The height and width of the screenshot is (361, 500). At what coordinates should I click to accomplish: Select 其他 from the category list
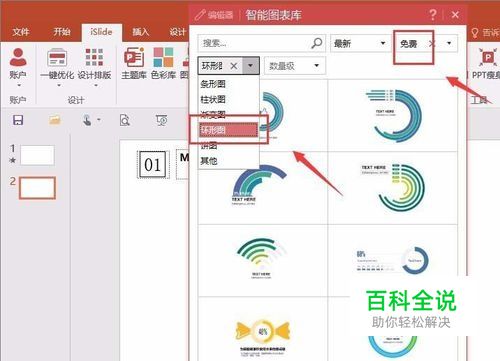pyautogui.click(x=228, y=161)
